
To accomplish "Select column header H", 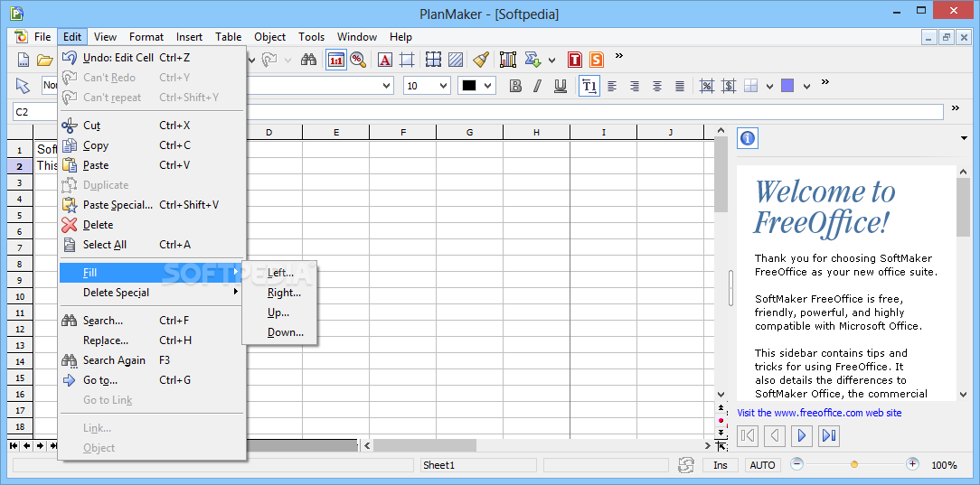I will pyautogui.click(x=537, y=133).
